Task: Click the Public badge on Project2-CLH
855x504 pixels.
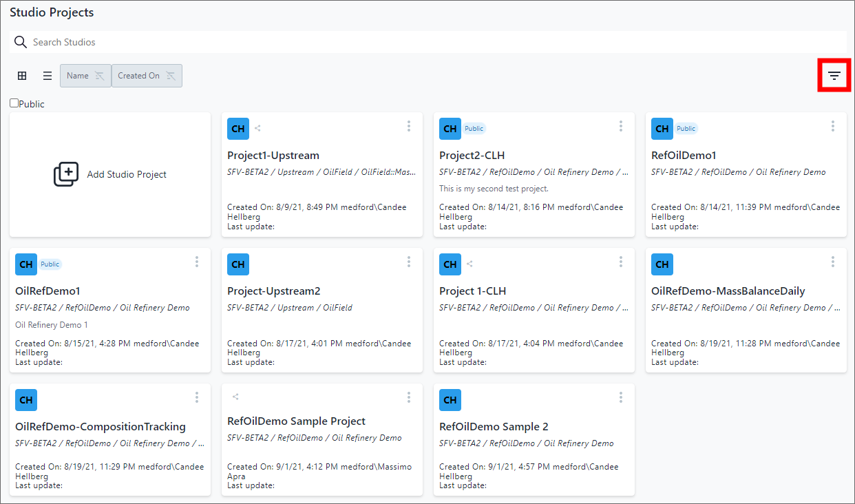Action: pyautogui.click(x=474, y=129)
